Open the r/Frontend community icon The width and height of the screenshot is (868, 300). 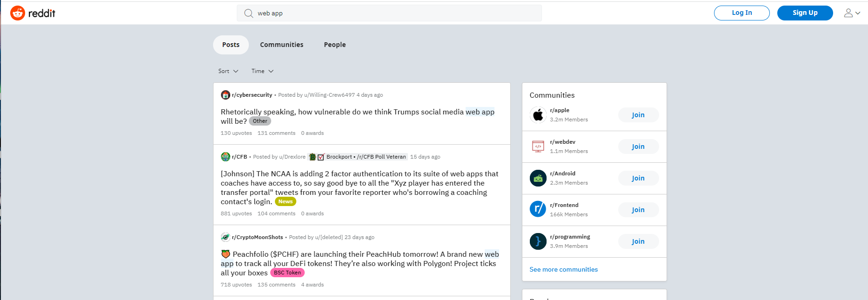pyautogui.click(x=538, y=209)
